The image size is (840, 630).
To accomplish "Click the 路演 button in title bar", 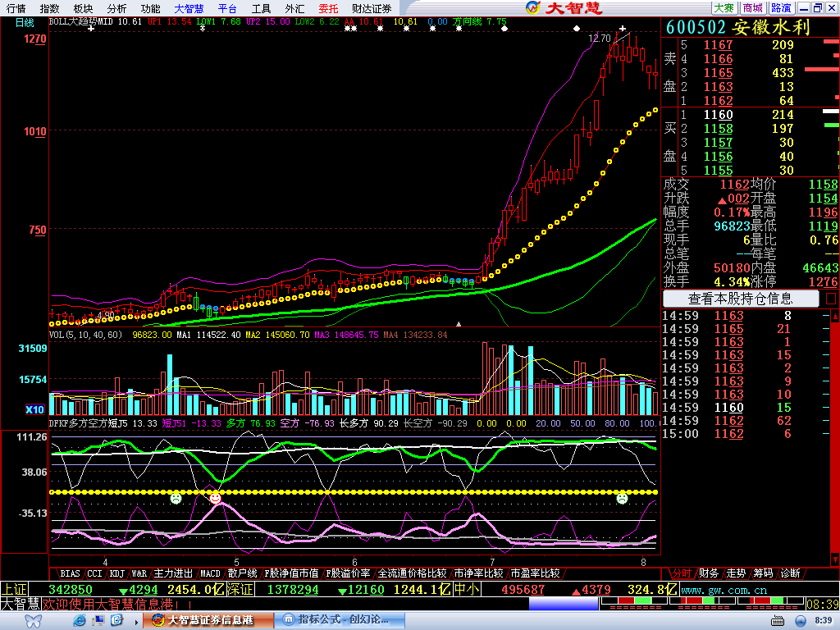I will [x=781, y=7].
